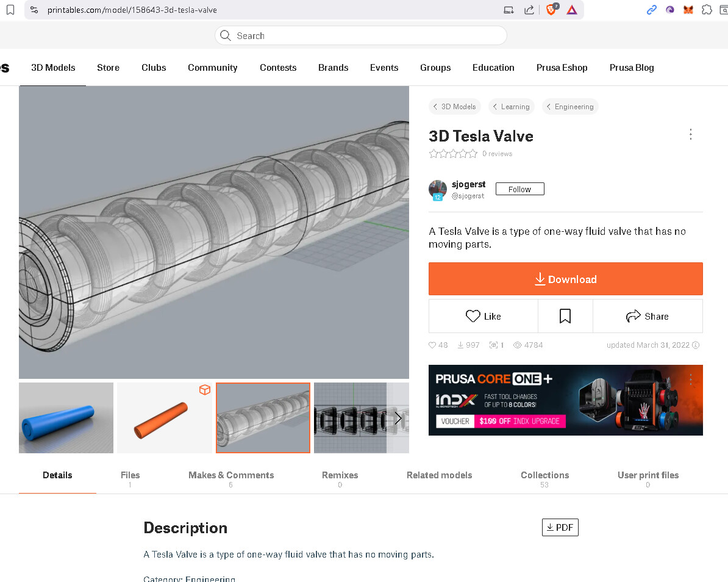Switch to the Files tab
The height and width of the screenshot is (582, 728).
(130, 475)
